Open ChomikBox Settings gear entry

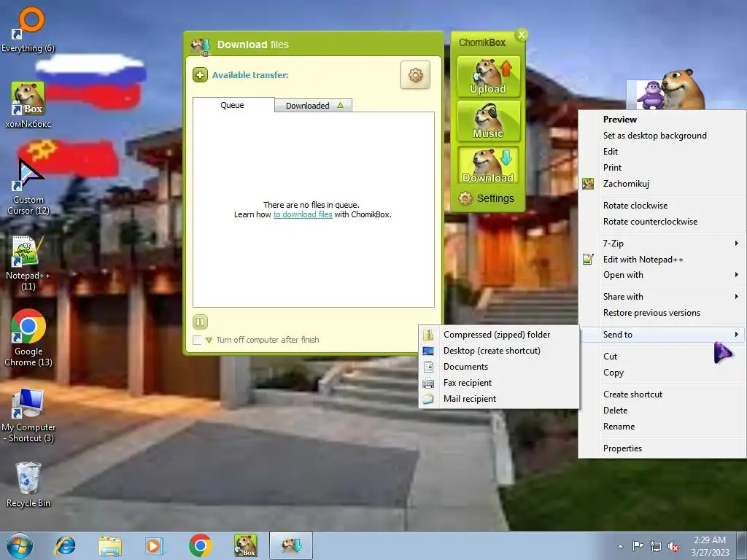(487, 198)
